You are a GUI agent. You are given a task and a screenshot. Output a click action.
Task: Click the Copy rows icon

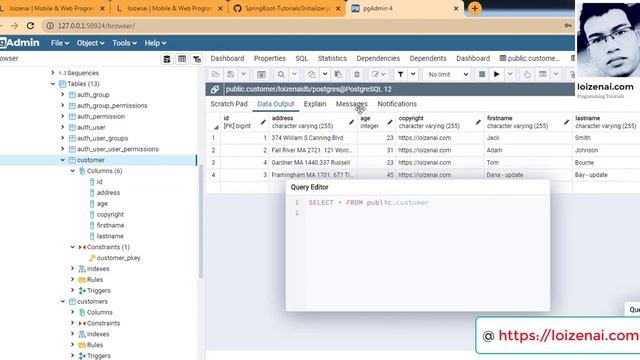click(x=312, y=74)
